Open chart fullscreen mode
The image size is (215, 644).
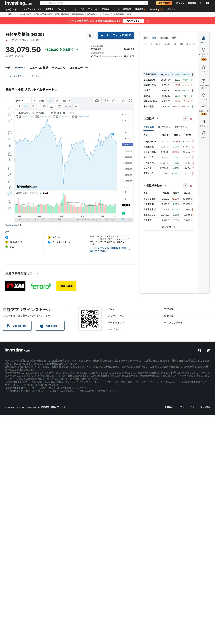pos(130,100)
